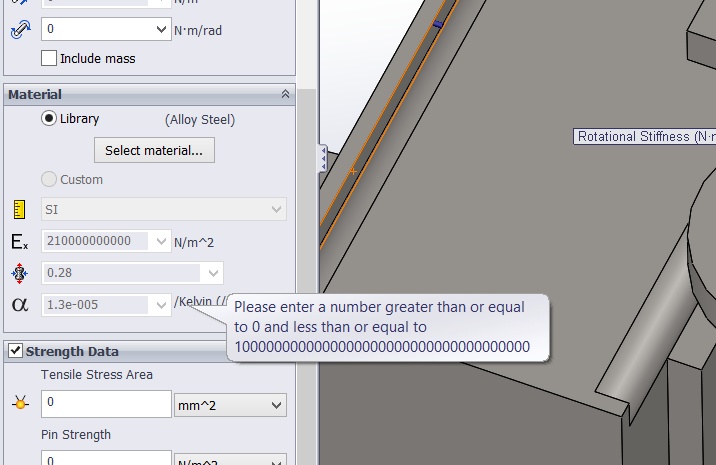
Task: Open the elastic modulus 210000000000 dropdown
Action: (x=161, y=241)
